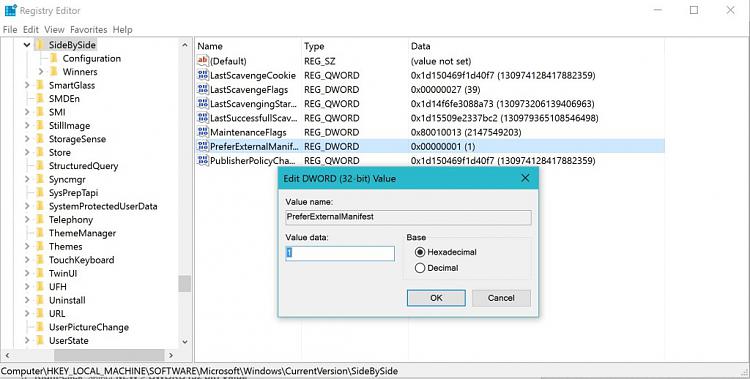The image size is (750, 379).
Task: Click the LastScavengeFlags value icon
Action: point(203,89)
